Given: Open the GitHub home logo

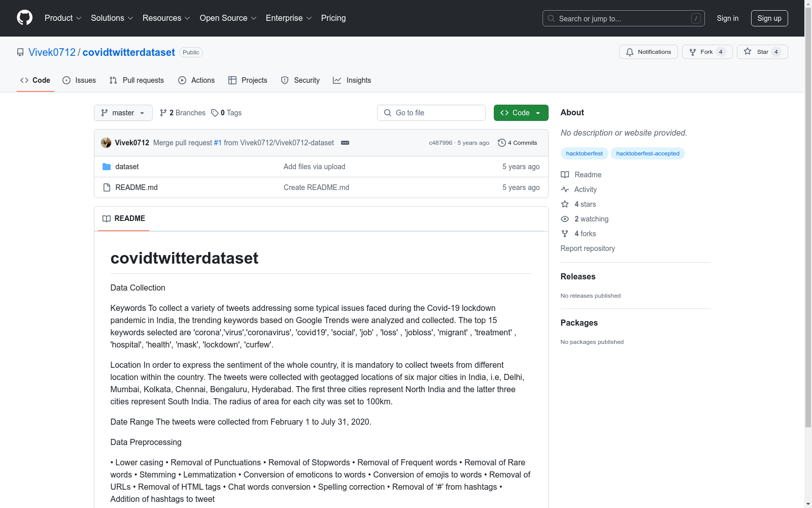Looking at the screenshot, I should (x=24, y=18).
